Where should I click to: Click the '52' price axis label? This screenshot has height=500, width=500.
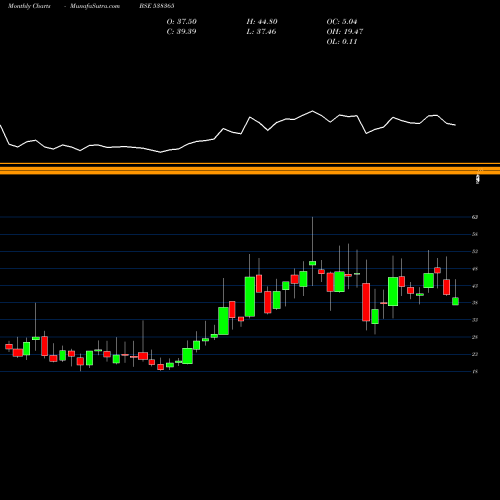point(475,251)
